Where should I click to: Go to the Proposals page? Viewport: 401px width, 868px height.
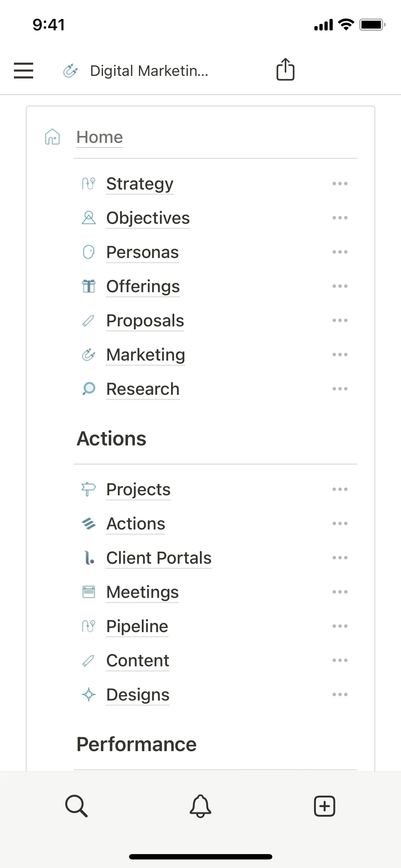tap(145, 320)
